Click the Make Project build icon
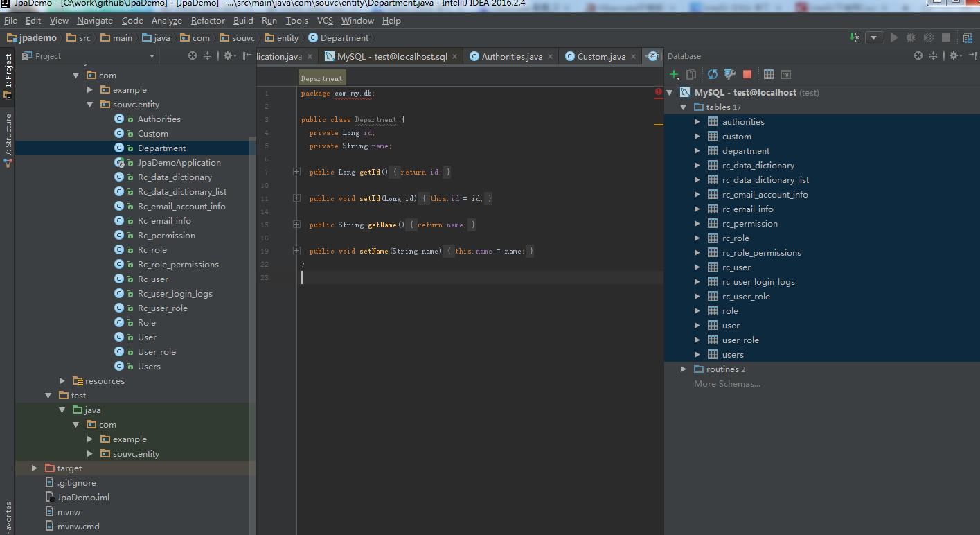 857,38
